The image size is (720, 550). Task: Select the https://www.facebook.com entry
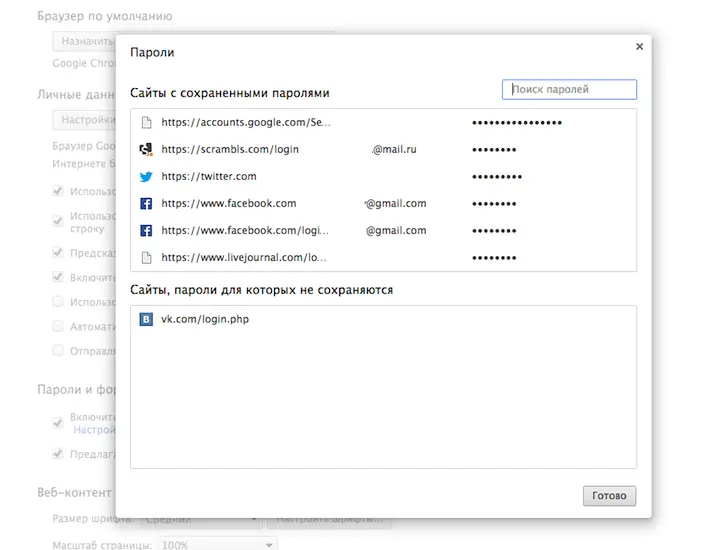383,203
